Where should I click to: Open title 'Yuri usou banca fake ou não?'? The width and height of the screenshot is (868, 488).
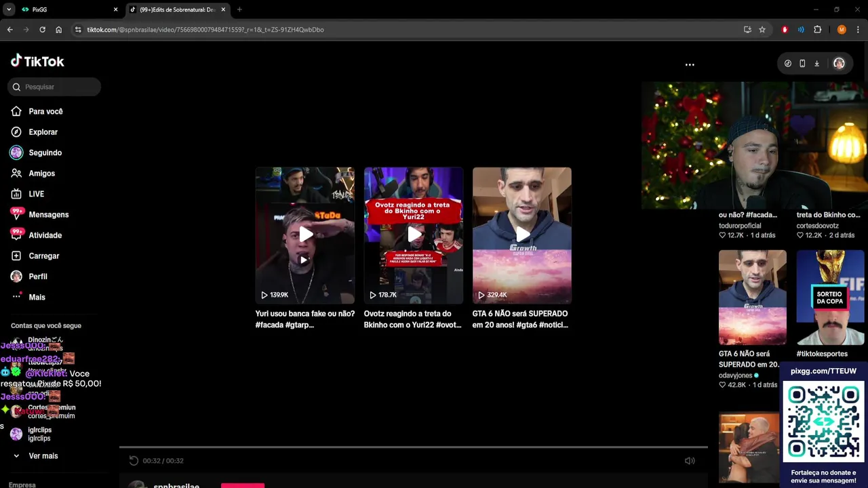pos(304,319)
